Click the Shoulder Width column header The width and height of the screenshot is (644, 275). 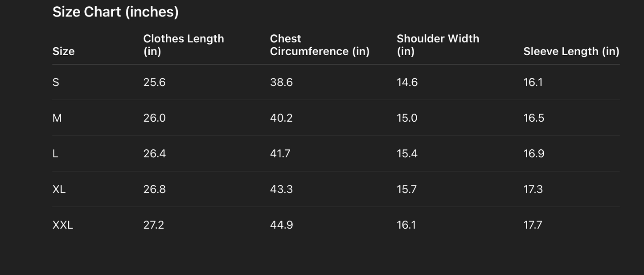coord(438,45)
